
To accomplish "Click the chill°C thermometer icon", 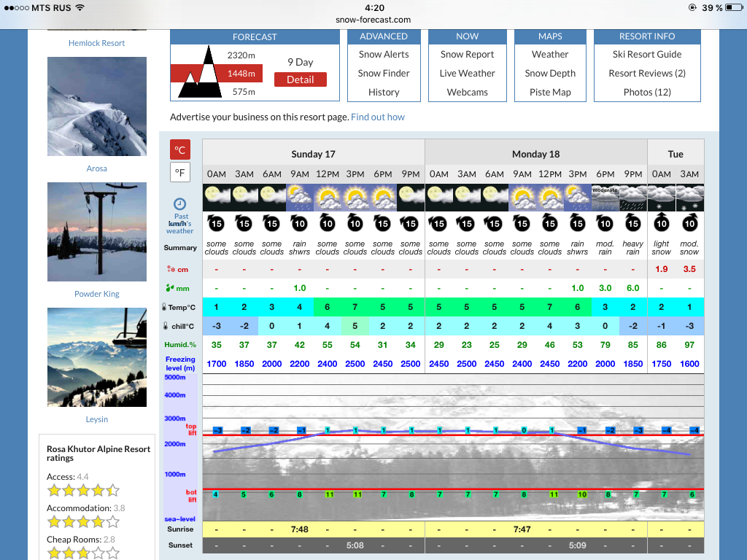I will coord(166,326).
